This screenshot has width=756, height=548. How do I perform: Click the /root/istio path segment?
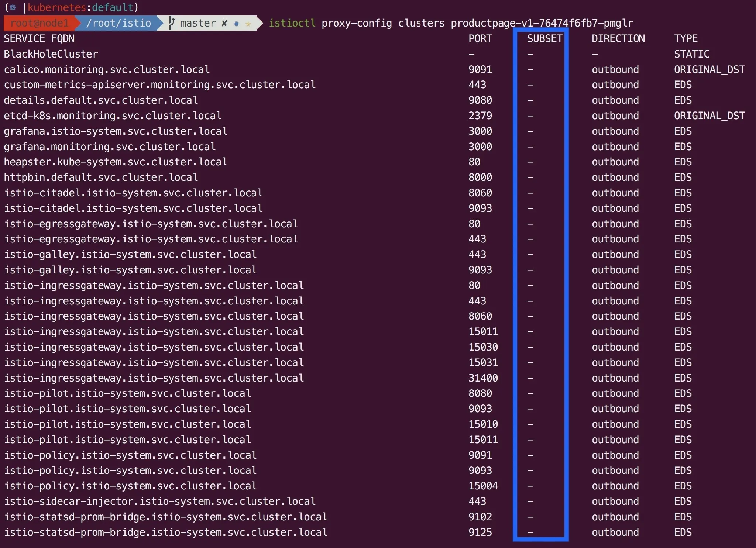(118, 23)
